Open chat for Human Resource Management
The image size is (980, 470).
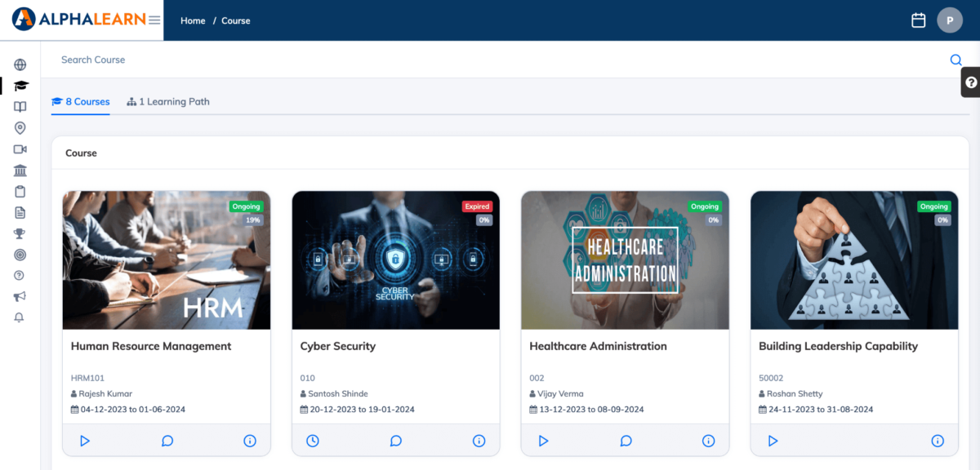(x=167, y=441)
